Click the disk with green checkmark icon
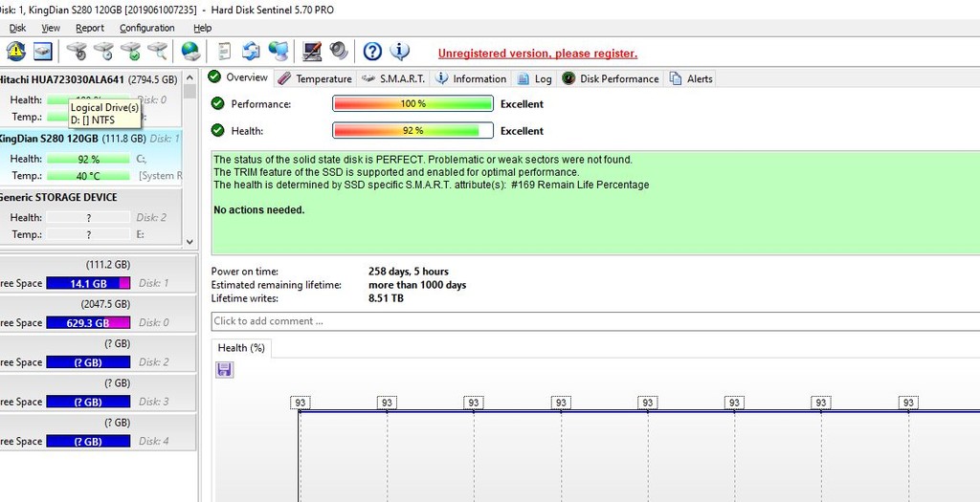 click(130, 51)
